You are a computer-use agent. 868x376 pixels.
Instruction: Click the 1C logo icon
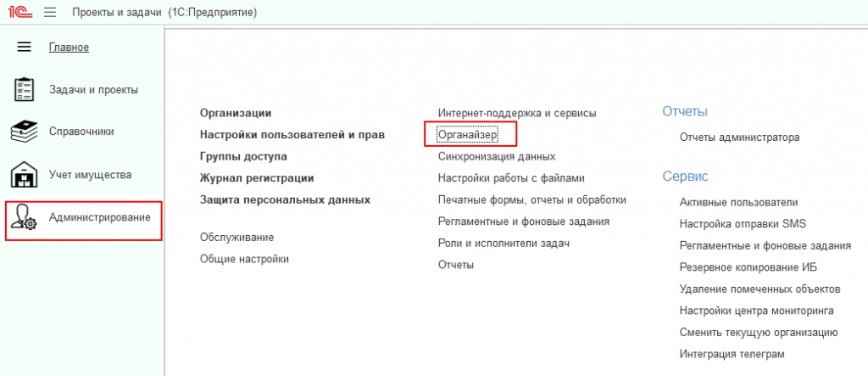coord(20,12)
